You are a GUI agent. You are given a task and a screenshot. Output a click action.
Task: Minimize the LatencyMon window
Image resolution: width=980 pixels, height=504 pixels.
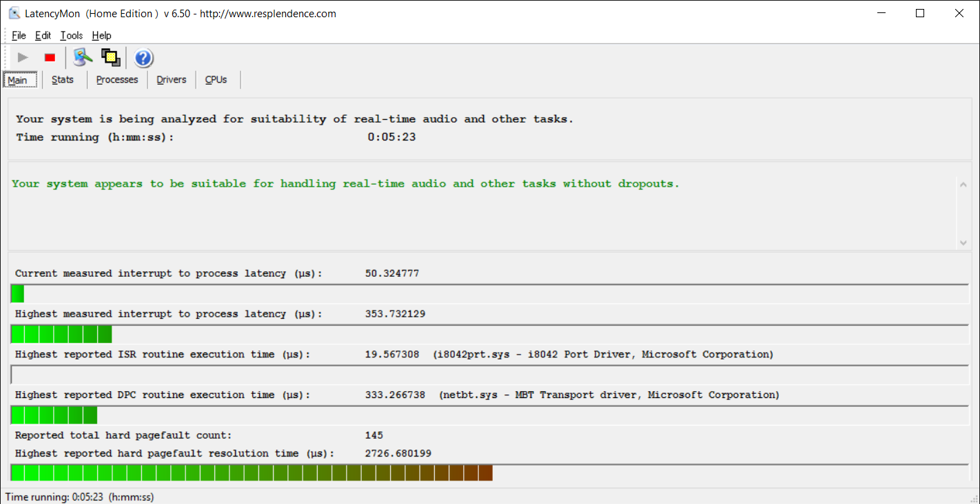[x=881, y=13]
